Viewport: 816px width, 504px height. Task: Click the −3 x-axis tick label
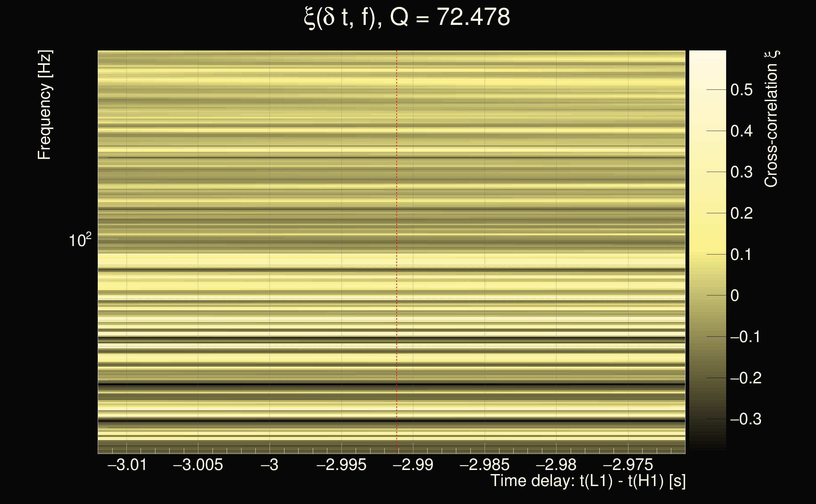coord(269,465)
